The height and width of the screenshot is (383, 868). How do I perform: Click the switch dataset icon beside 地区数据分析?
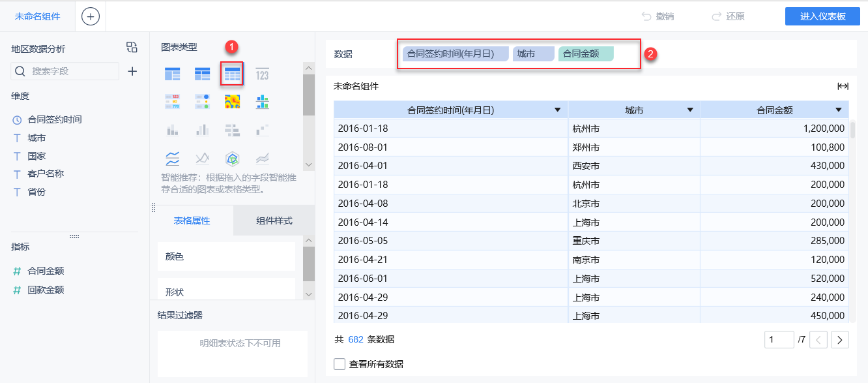pos(132,47)
